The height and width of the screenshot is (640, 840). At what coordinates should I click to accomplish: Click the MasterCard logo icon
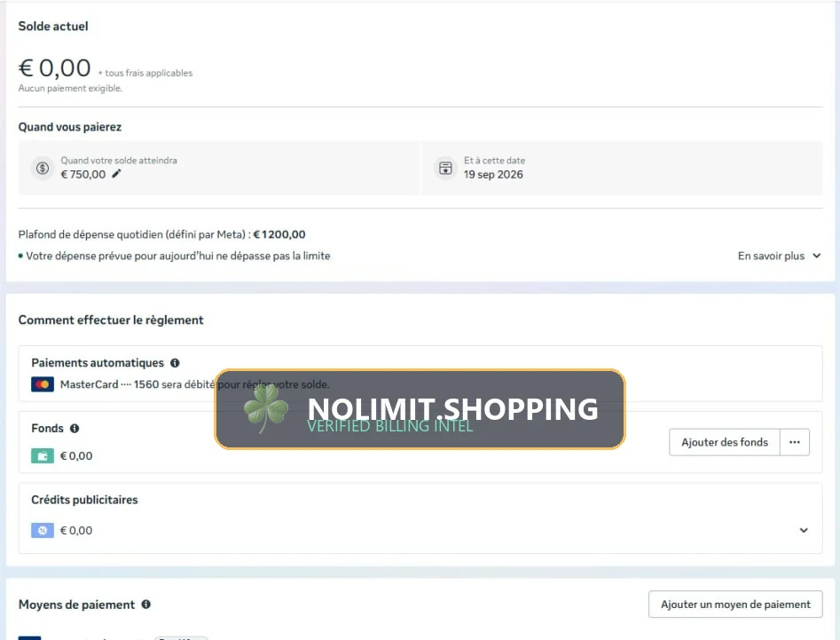point(43,384)
